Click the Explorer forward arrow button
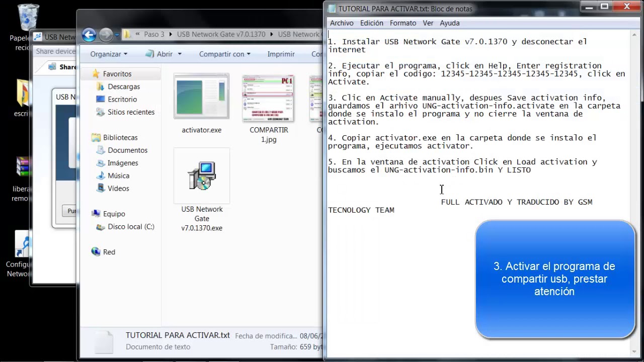Viewport: 644px width, 362px height. click(106, 35)
